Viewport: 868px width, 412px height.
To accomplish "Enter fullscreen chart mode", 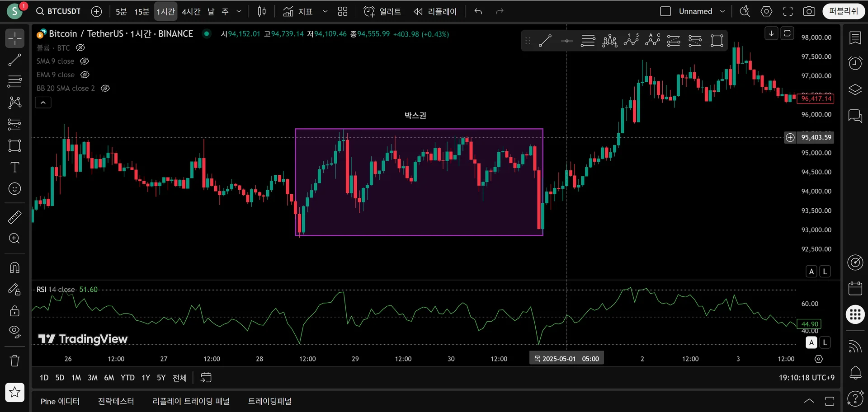I will (x=788, y=11).
